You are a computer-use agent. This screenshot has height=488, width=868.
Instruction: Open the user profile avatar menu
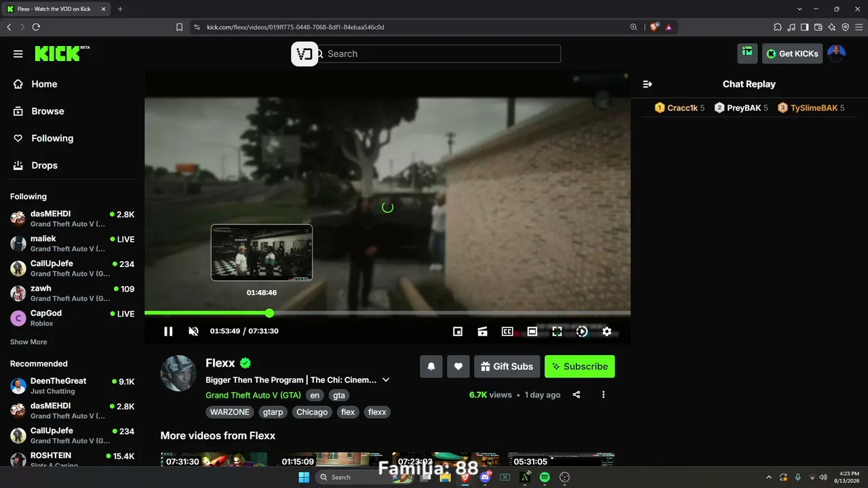click(x=836, y=54)
